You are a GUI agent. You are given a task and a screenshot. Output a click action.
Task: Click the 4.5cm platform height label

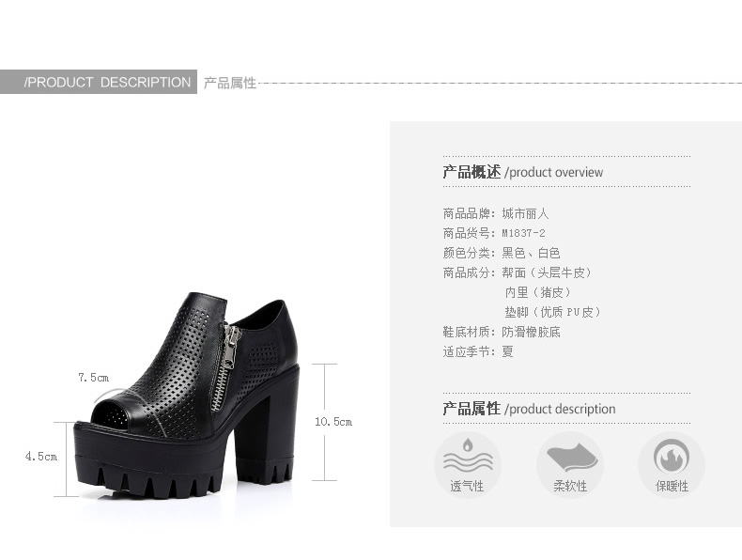pyautogui.click(x=41, y=457)
